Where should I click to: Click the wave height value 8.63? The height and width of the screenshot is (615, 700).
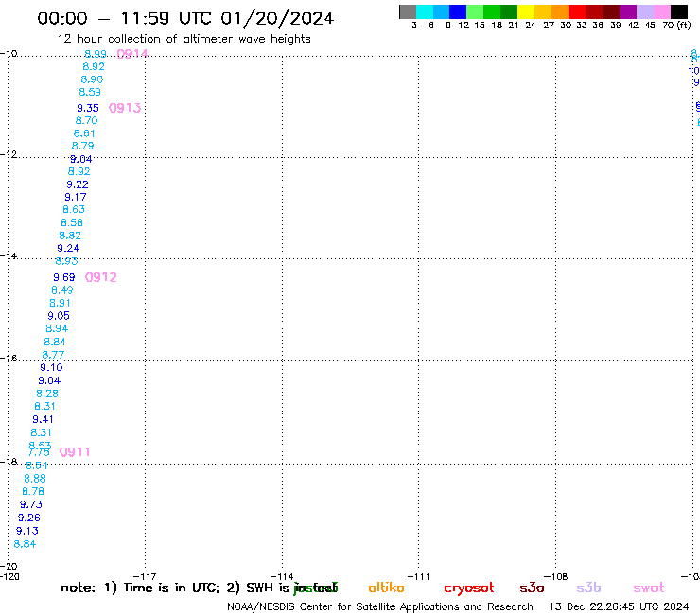click(x=74, y=209)
